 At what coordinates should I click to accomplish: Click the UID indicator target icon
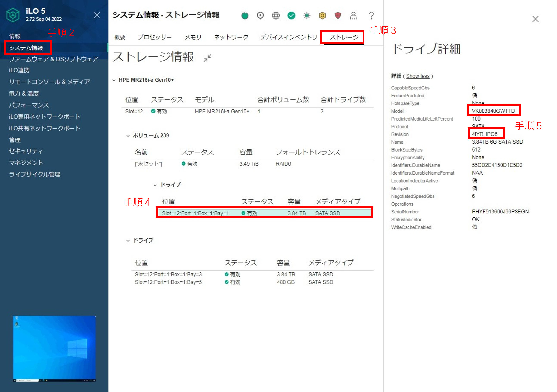click(x=260, y=15)
